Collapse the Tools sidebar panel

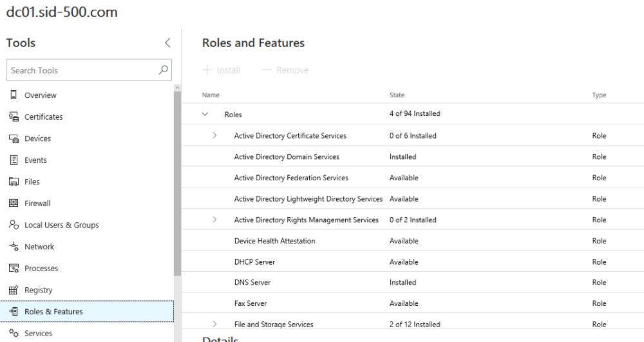(167, 44)
